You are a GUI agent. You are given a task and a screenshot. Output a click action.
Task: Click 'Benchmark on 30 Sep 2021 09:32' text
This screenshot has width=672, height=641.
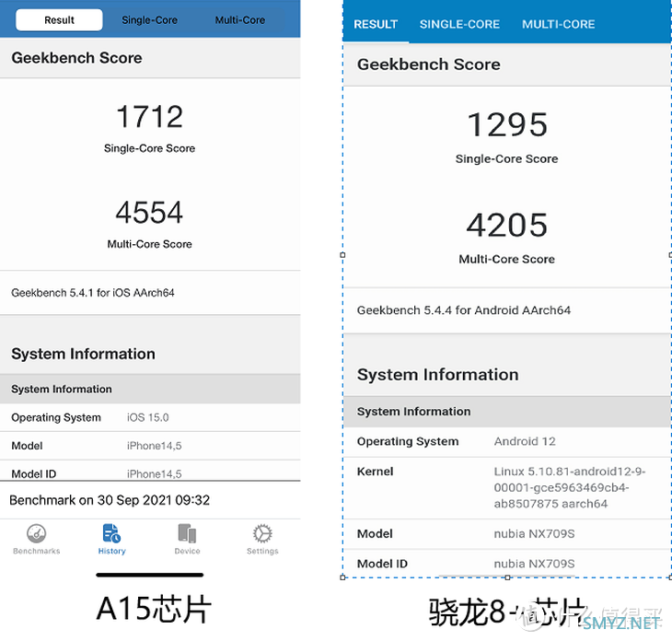pyautogui.click(x=110, y=500)
